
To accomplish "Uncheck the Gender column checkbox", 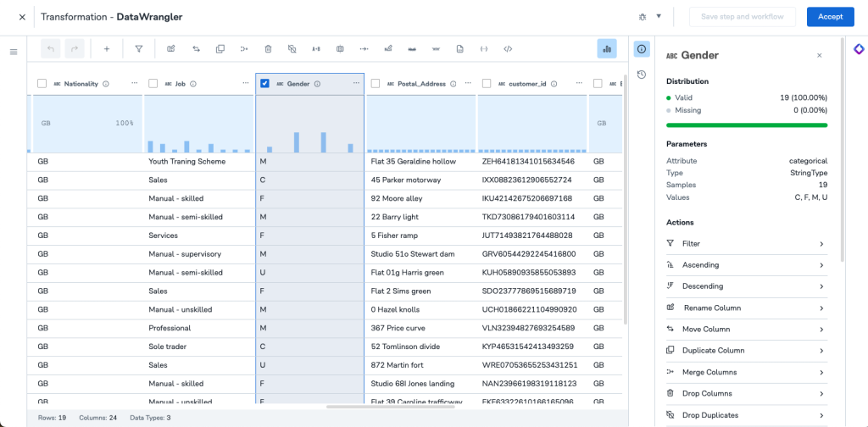I will pyautogui.click(x=265, y=84).
